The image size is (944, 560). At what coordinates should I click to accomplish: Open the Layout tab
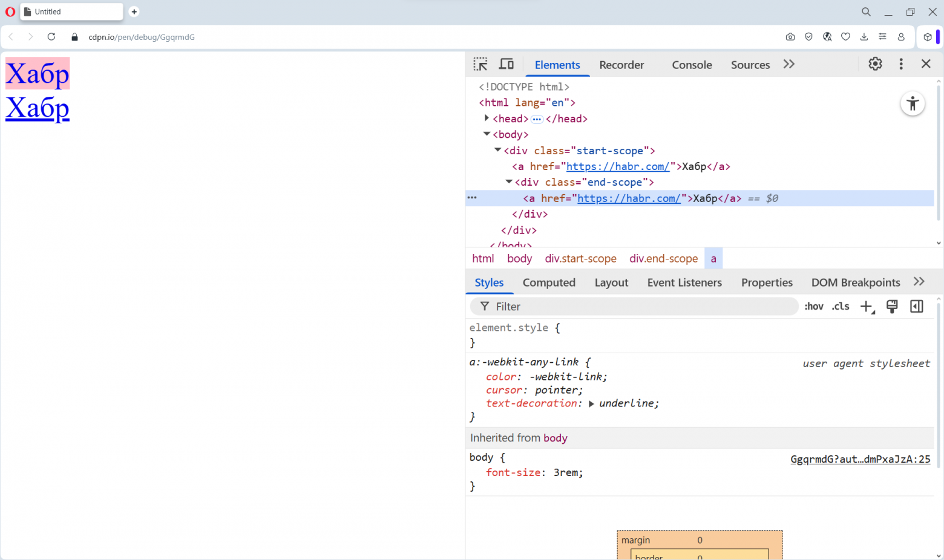(611, 282)
